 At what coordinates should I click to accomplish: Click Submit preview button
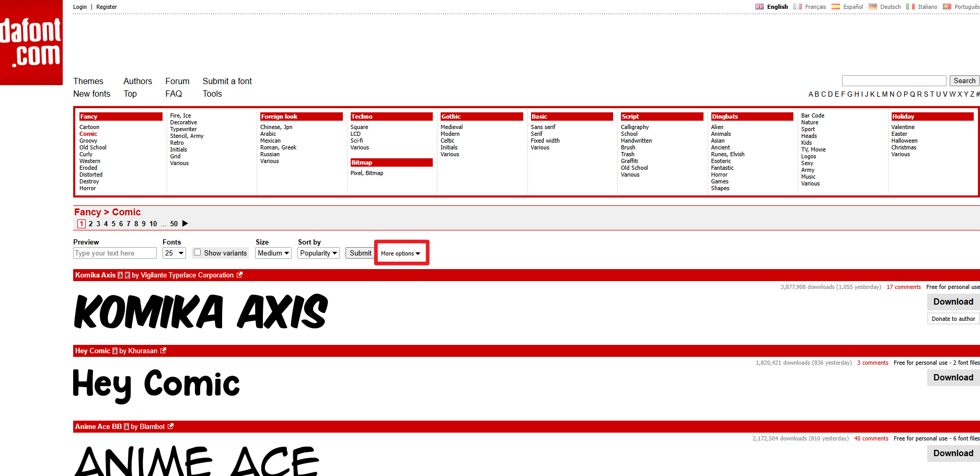(x=361, y=253)
